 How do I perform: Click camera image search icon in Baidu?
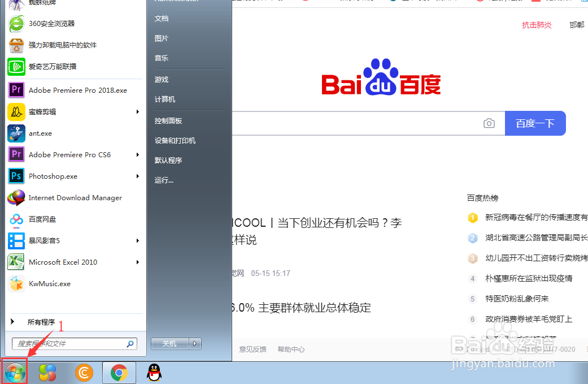[489, 123]
